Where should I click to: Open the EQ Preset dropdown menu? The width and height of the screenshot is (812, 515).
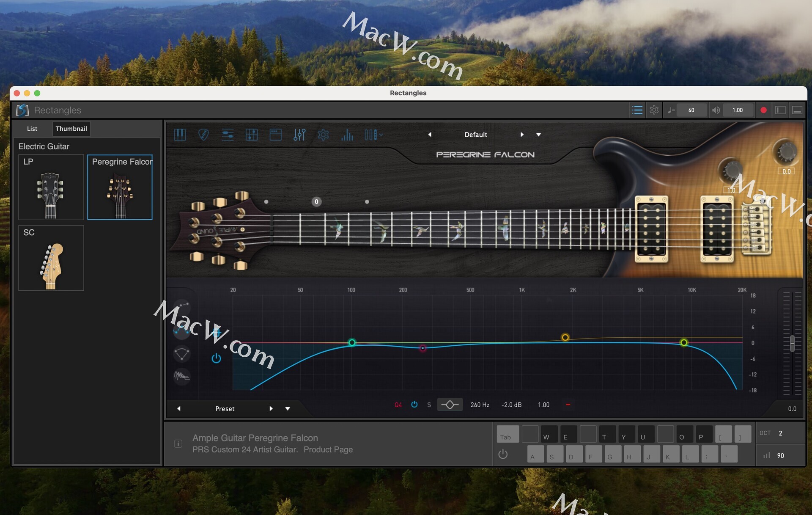tap(288, 408)
